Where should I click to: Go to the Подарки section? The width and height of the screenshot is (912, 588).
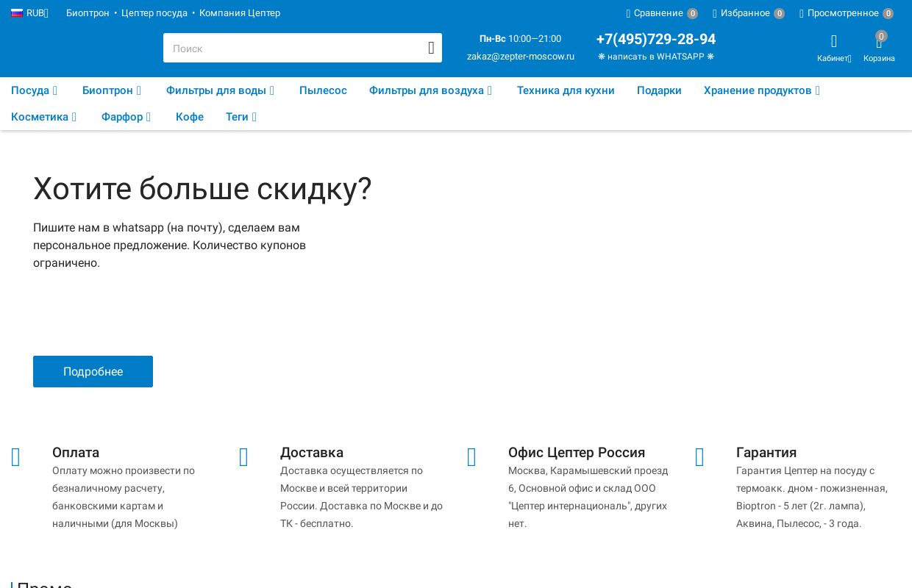click(659, 90)
